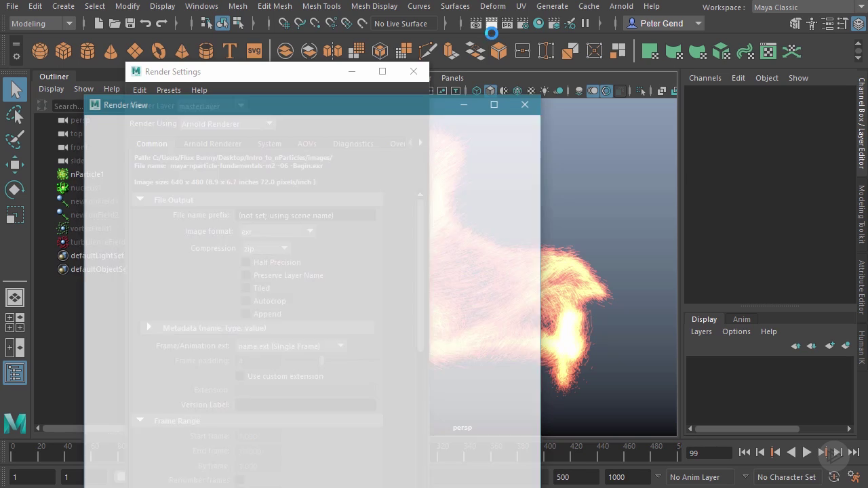Create a polygon cylinder from the shelf
The image size is (868, 488).
[87, 52]
